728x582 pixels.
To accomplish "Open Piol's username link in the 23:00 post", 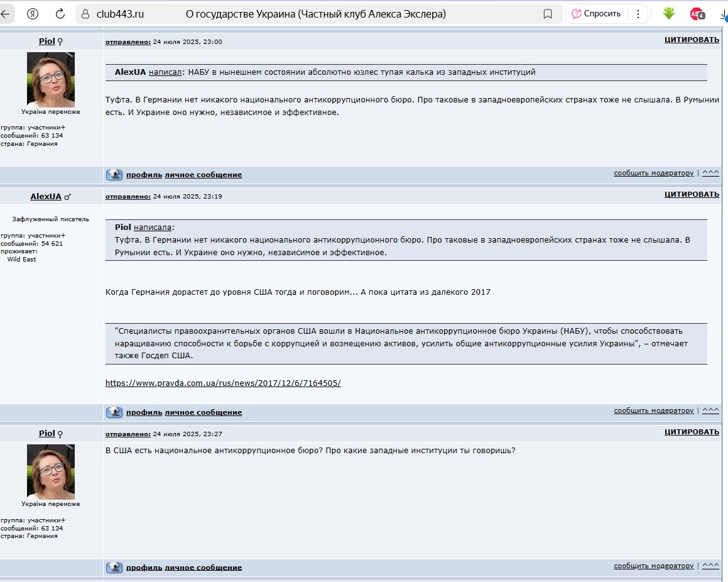I will [47, 41].
